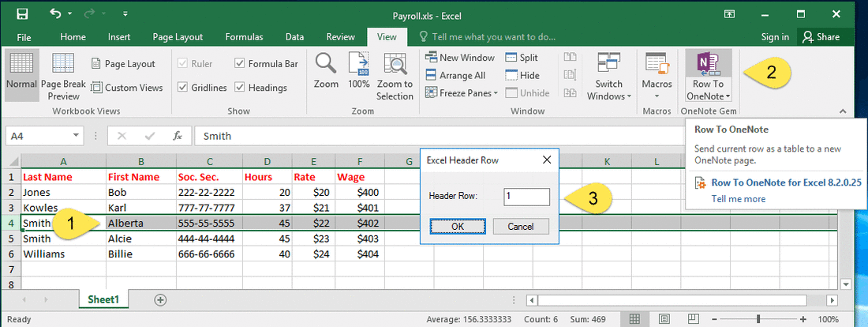This screenshot has width=868, height=327.
Task: Undo the last action
Action: (x=55, y=13)
